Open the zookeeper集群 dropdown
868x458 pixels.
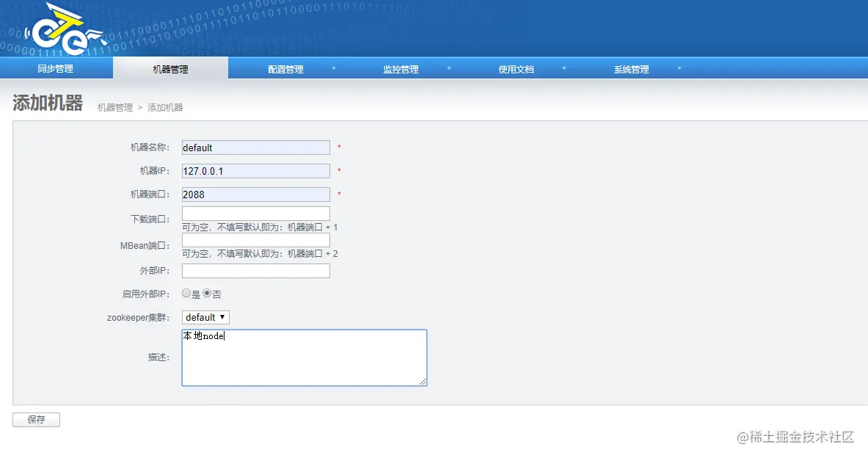click(x=205, y=317)
